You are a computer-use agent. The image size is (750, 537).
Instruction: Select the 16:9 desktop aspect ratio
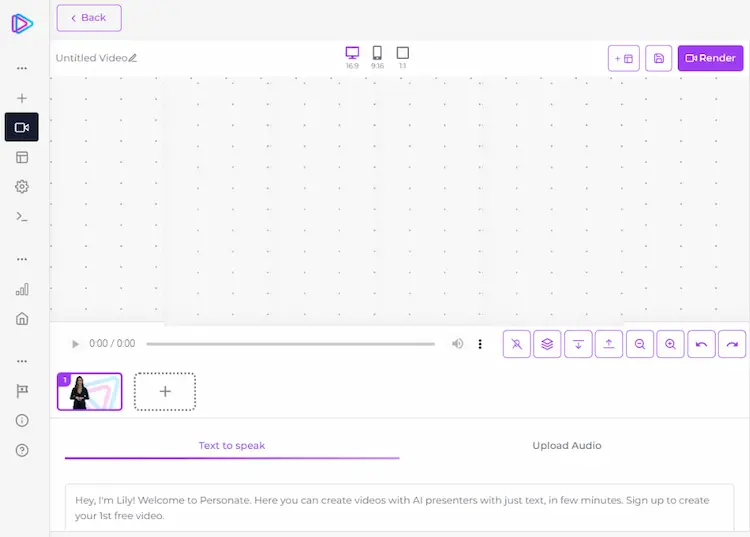click(352, 57)
